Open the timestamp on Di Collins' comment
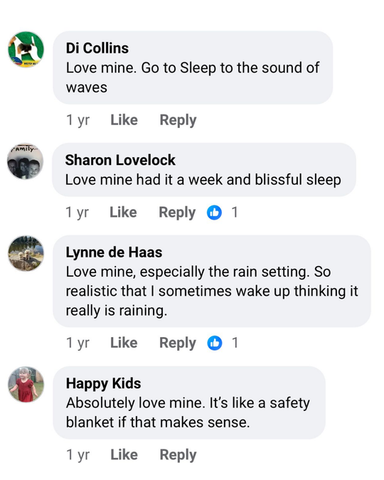Viewport: 384px width, 480px height. click(78, 120)
